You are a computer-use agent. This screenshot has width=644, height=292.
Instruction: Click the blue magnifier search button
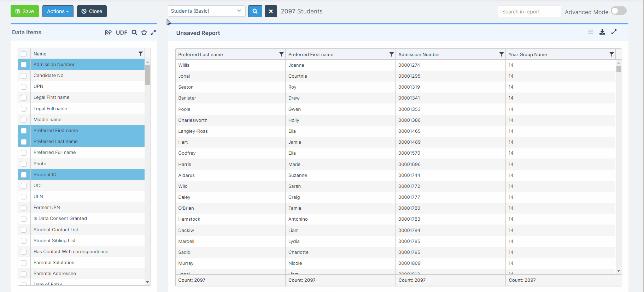255,11
